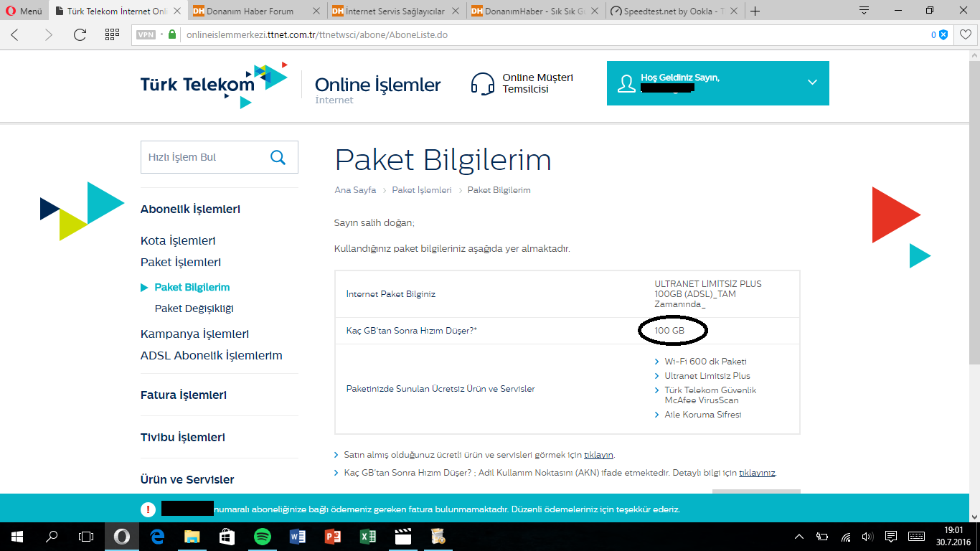The height and width of the screenshot is (551, 980).
Task: Bookmark page with heart icon
Action: click(966, 34)
